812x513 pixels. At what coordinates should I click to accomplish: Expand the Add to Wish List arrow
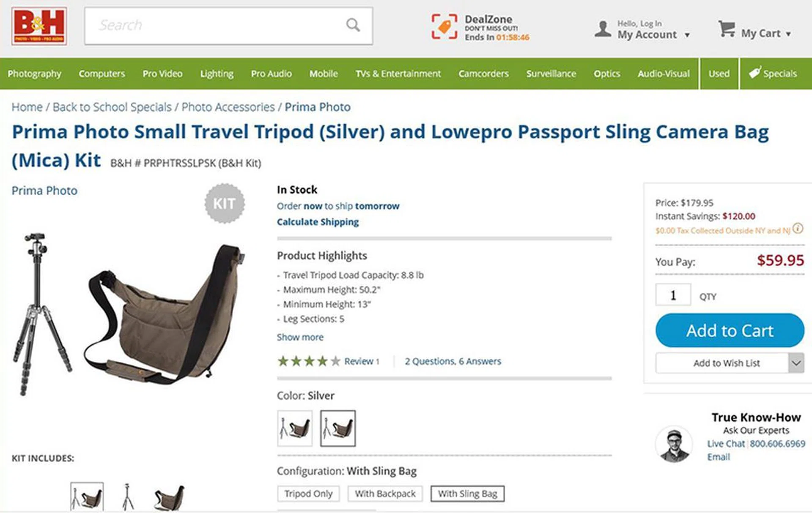[x=796, y=363]
